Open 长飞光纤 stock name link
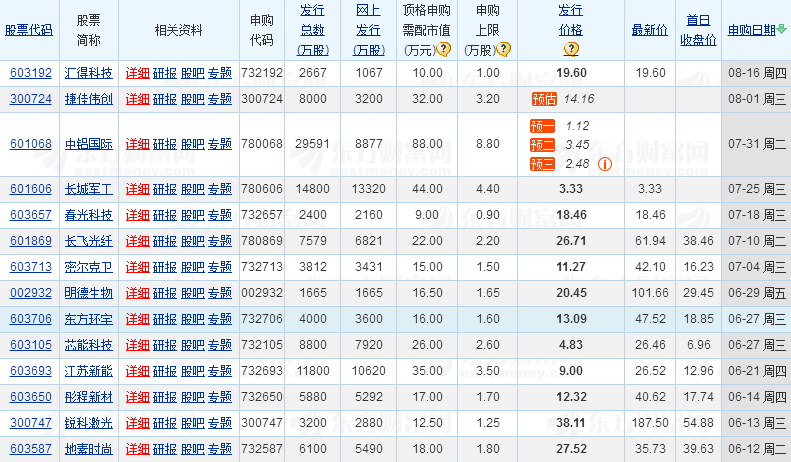The height and width of the screenshot is (462, 791). pos(89,241)
